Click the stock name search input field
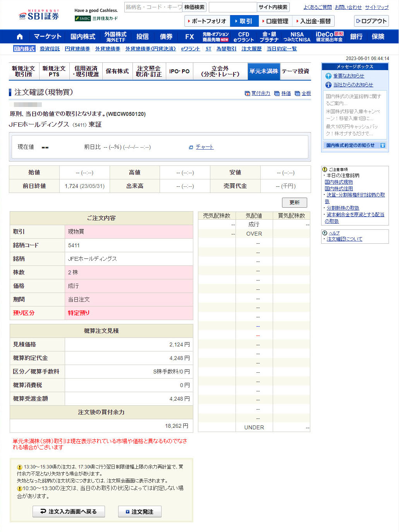Viewport: 399px width, 532px height. click(x=153, y=7)
